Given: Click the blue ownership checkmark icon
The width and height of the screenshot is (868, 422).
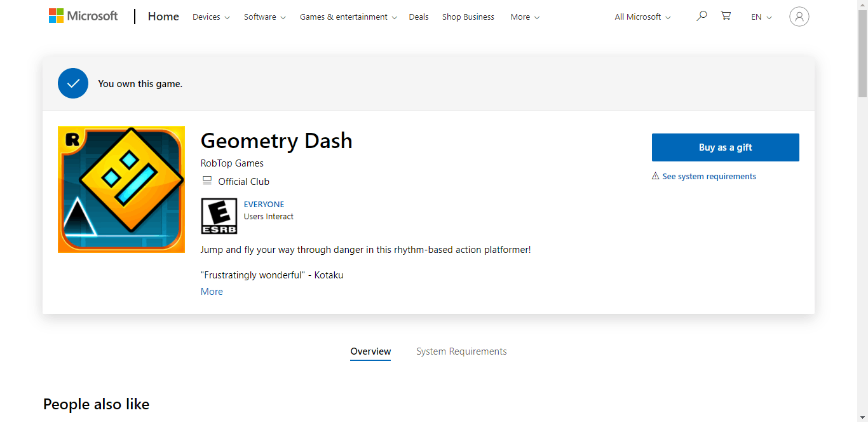Looking at the screenshot, I should point(73,83).
